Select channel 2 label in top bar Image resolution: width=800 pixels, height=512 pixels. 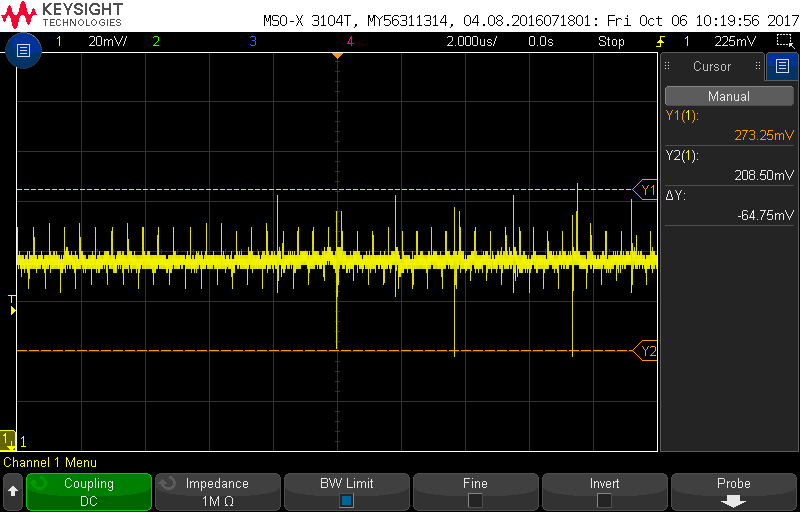[156, 41]
